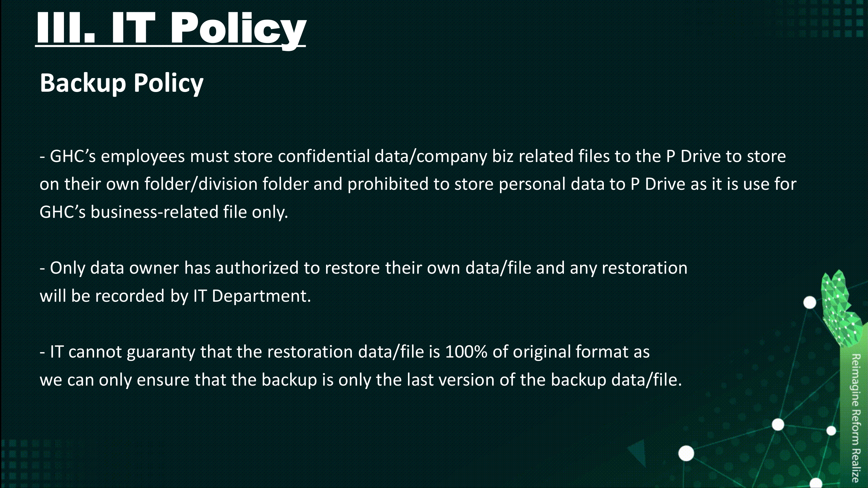Click the white node dot left of the slogan's "Reform"
The image size is (868, 488).
778,425
